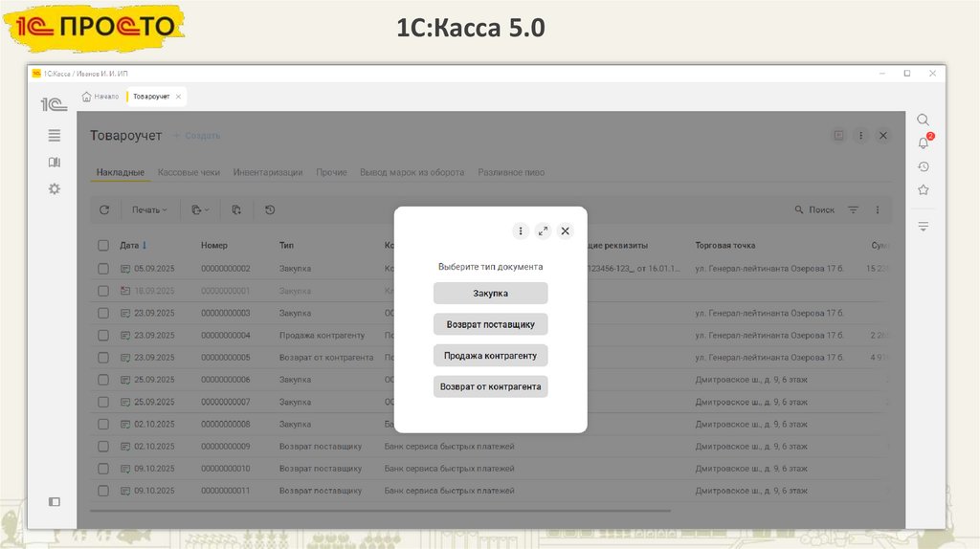Toggle sidebar panel icon at bottom left

55,501
